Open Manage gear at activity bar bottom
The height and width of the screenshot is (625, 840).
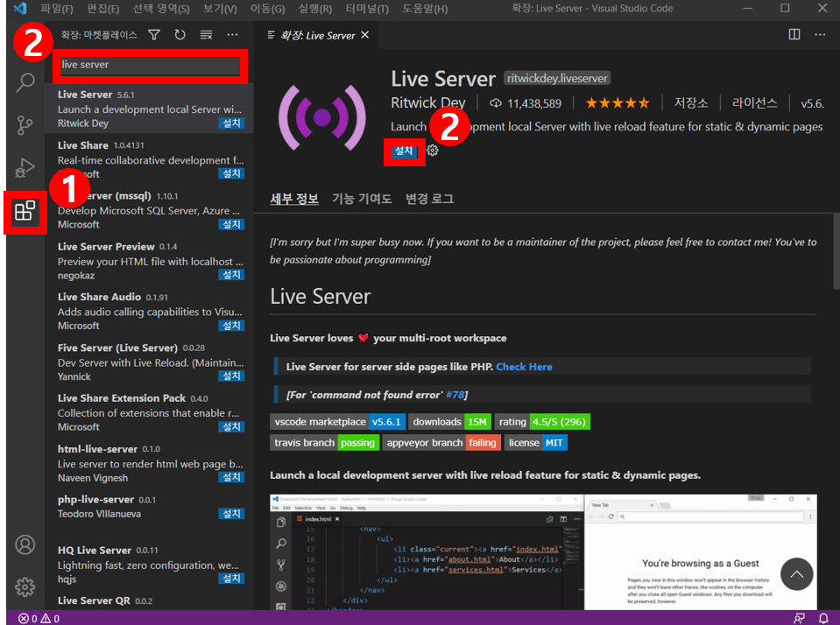pos(25,587)
